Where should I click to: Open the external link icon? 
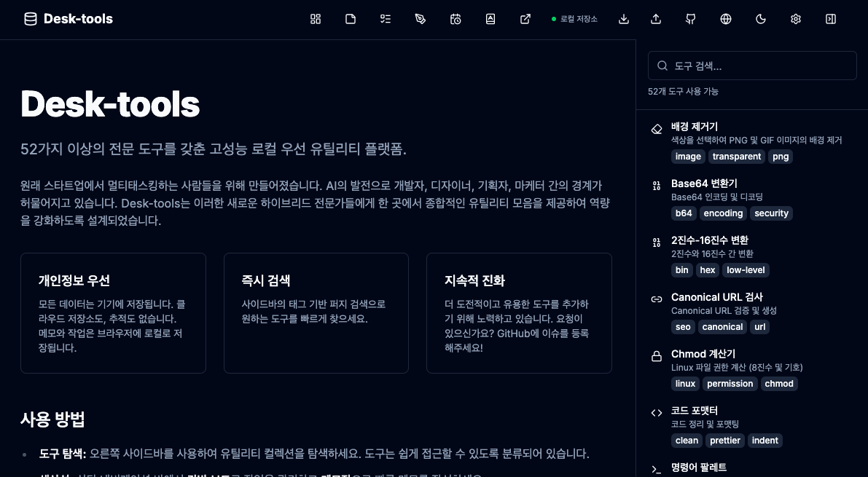(525, 19)
